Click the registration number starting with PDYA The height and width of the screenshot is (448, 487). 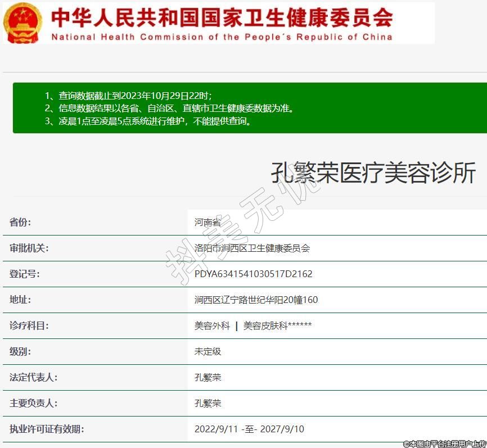point(253,274)
